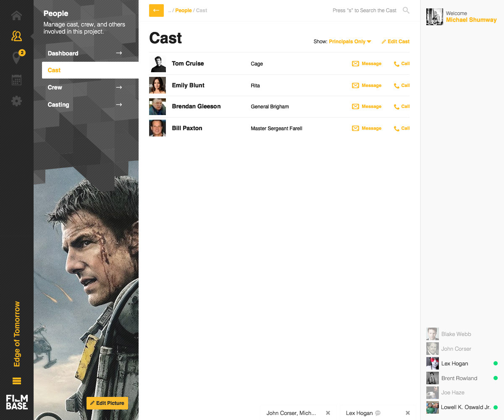Click the Master Sergeant Farell role text
This screenshot has width=504, height=420.
[276, 129]
